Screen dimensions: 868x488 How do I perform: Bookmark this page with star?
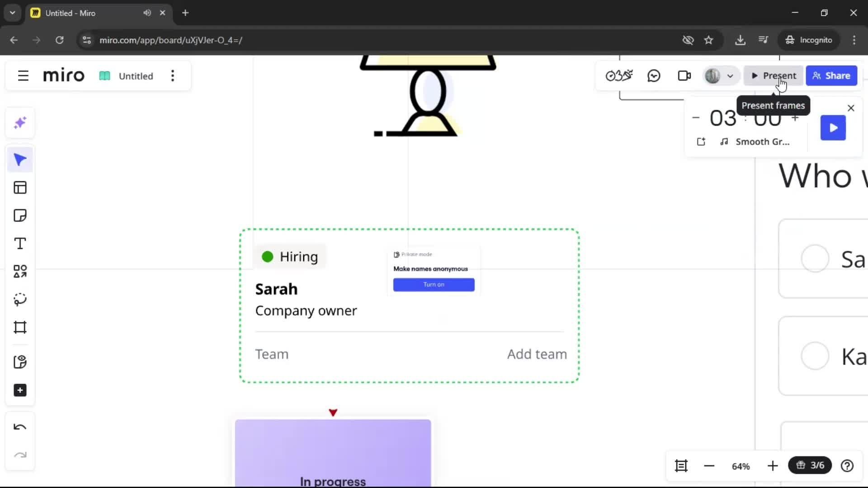(x=708, y=40)
